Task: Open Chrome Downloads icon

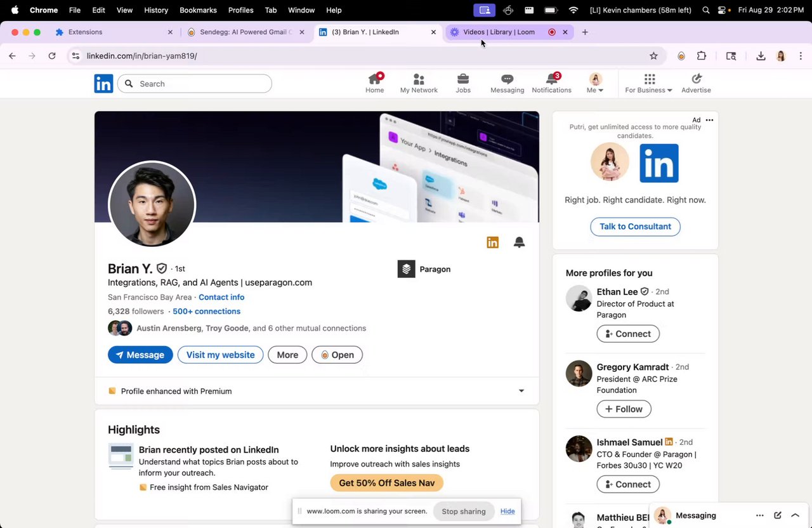Action: tap(761, 56)
